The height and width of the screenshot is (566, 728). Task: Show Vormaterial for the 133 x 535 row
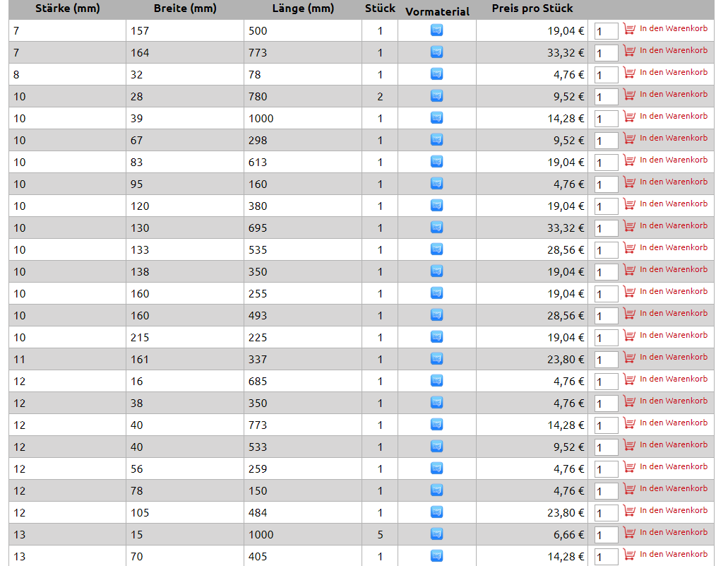[436, 249]
